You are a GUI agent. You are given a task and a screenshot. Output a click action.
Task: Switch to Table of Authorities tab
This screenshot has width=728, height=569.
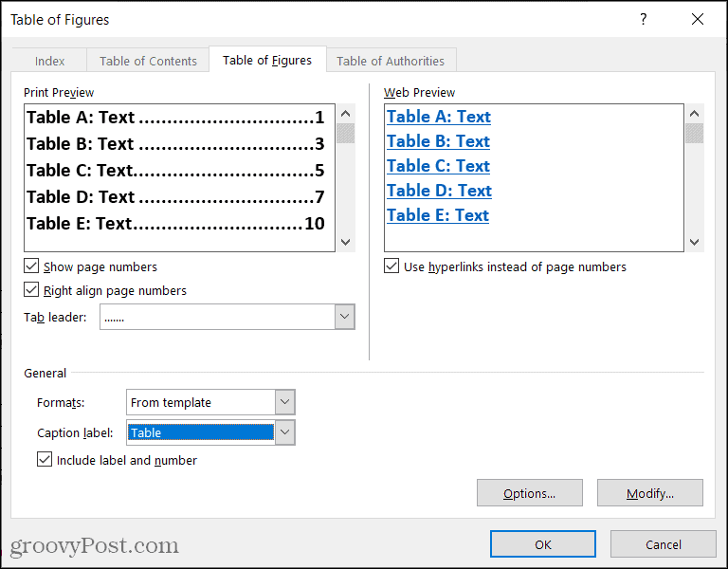(x=391, y=61)
